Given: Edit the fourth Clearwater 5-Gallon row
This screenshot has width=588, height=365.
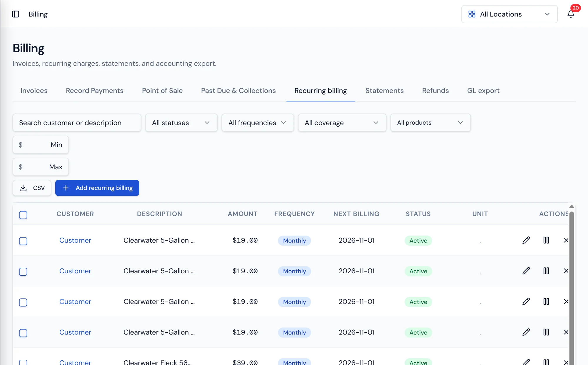Looking at the screenshot, I should point(526,332).
